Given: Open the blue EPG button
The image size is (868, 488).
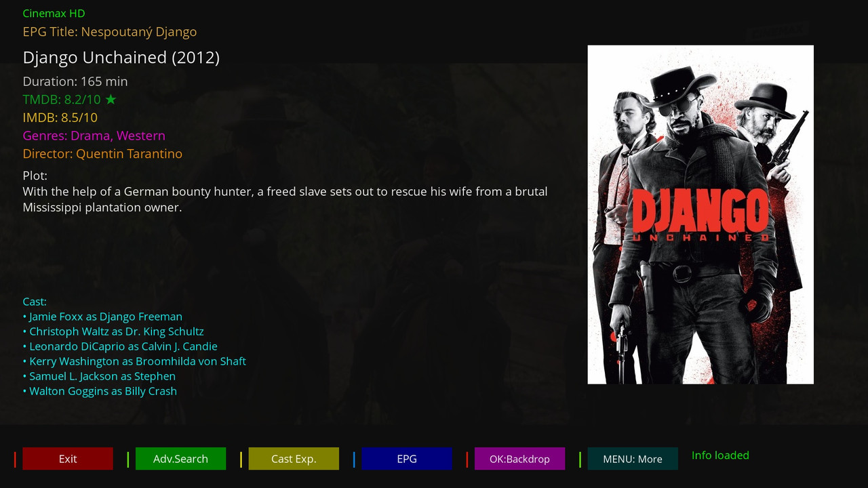Looking at the screenshot, I should coord(407,459).
